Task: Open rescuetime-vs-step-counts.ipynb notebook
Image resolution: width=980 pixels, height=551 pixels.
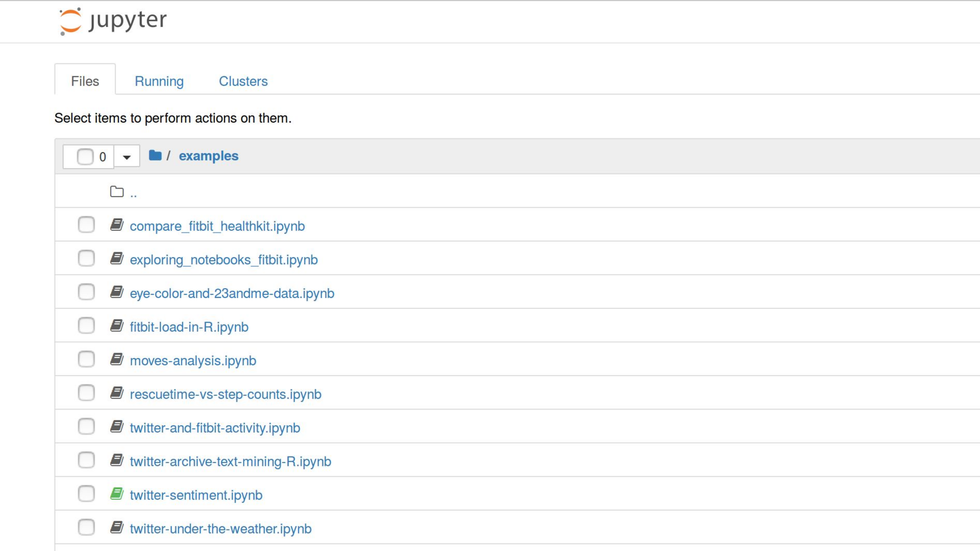Action: coord(226,394)
